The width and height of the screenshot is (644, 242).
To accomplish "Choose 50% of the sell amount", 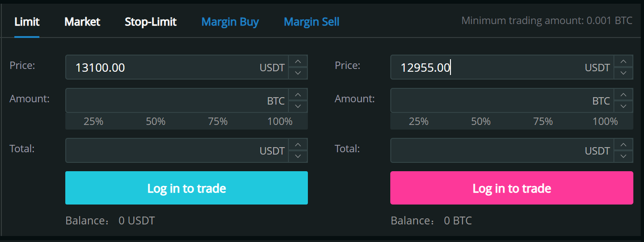I will point(481,122).
